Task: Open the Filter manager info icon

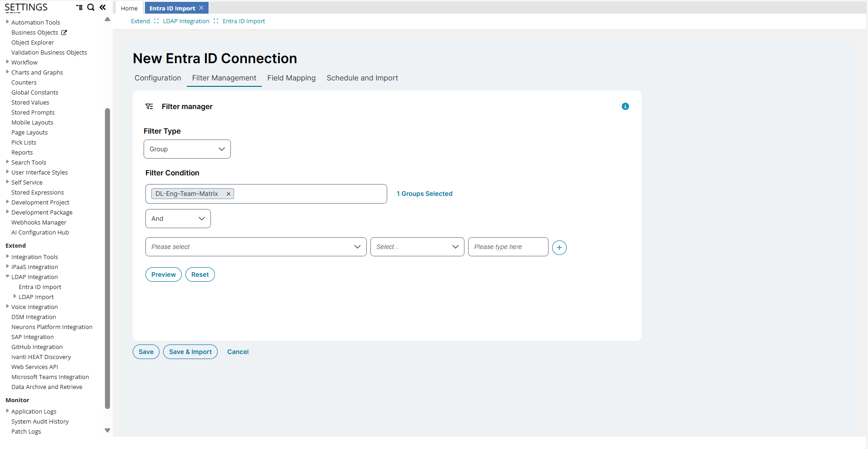Action: pyautogui.click(x=625, y=106)
